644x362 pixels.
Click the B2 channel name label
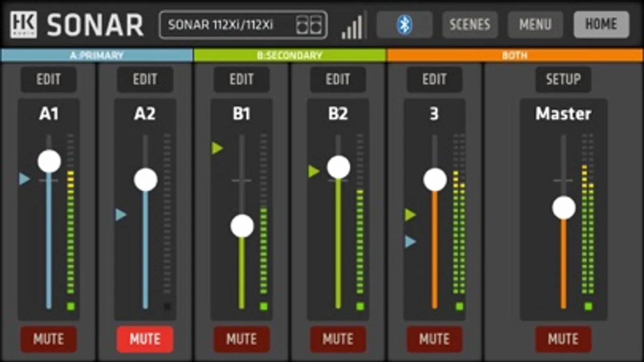tap(338, 114)
